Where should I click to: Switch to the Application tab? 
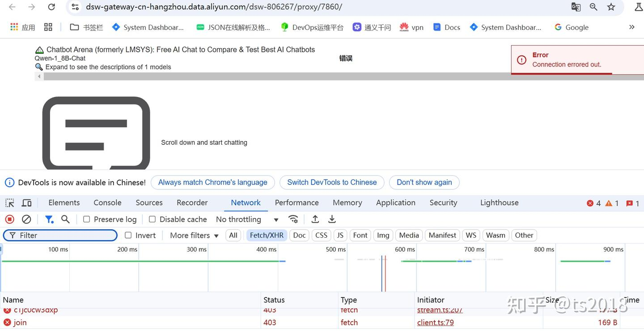(396, 203)
